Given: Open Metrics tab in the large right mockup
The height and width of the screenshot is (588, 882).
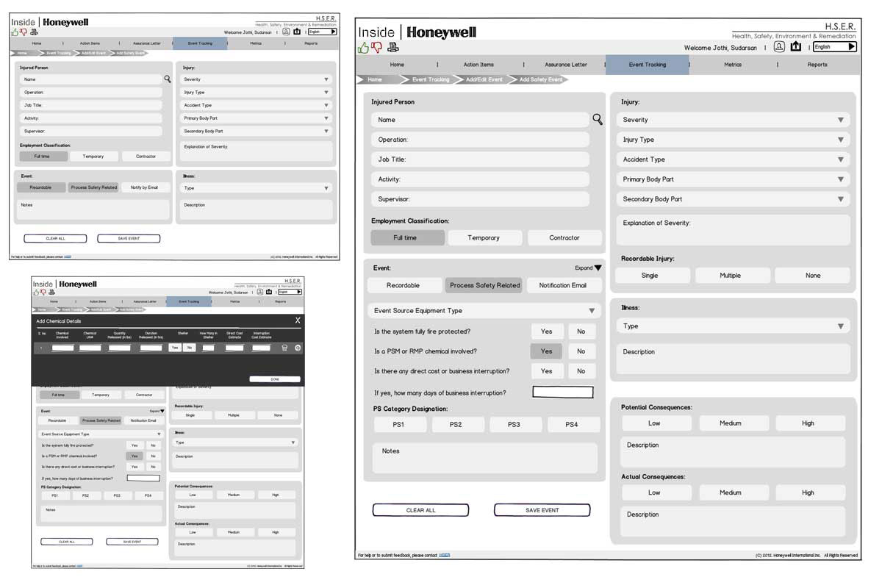Looking at the screenshot, I should [x=733, y=65].
